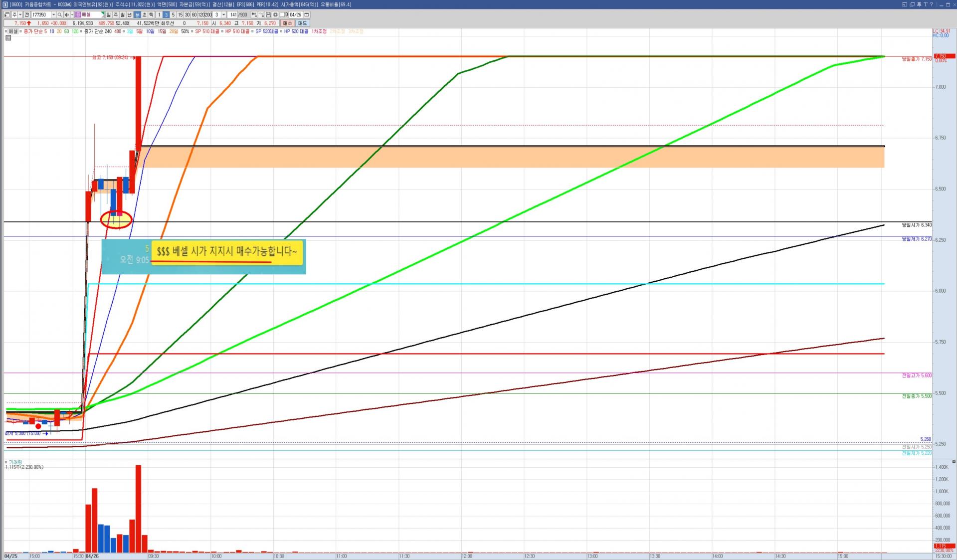Click the 당일시가 6,340 price label
957x560 pixels.
click(917, 225)
